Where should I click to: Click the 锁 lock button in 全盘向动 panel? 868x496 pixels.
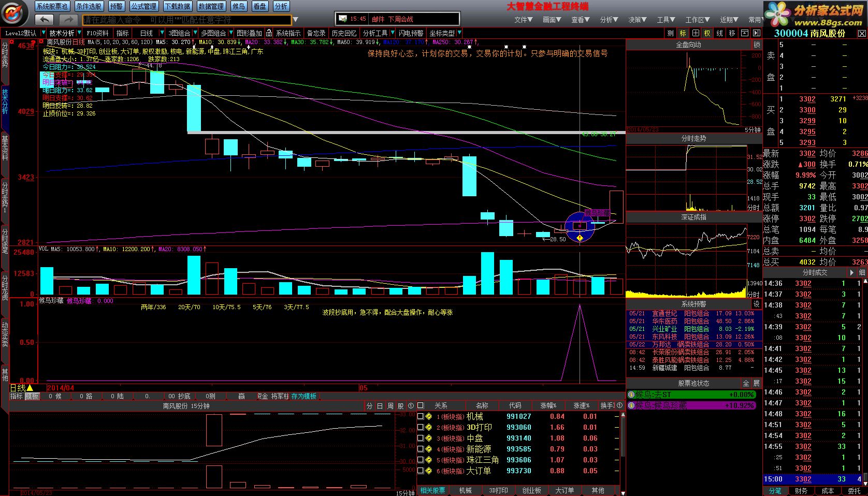pos(757,45)
